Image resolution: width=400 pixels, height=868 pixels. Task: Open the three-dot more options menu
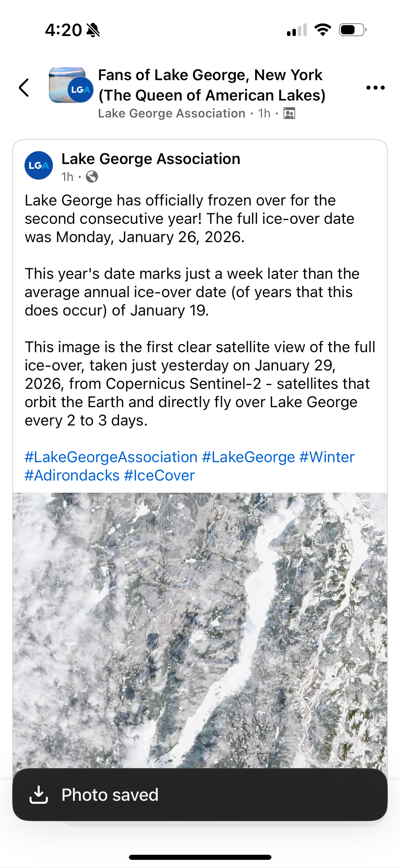point(375,88)
